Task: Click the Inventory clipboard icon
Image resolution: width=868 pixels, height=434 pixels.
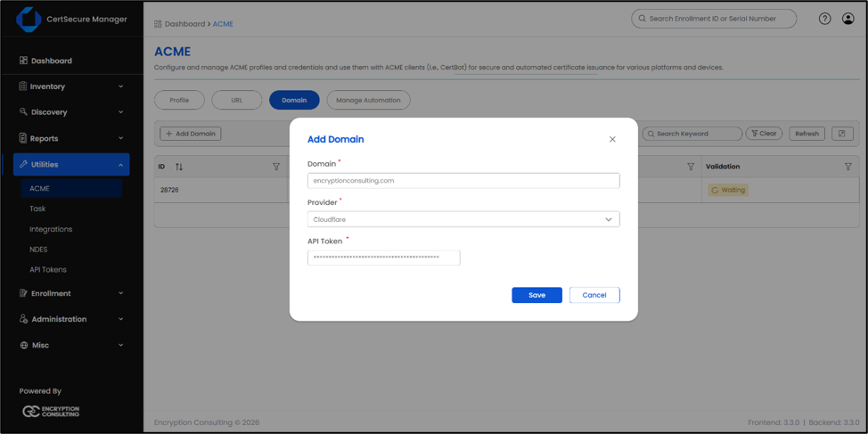Action: tap(23, 86)
